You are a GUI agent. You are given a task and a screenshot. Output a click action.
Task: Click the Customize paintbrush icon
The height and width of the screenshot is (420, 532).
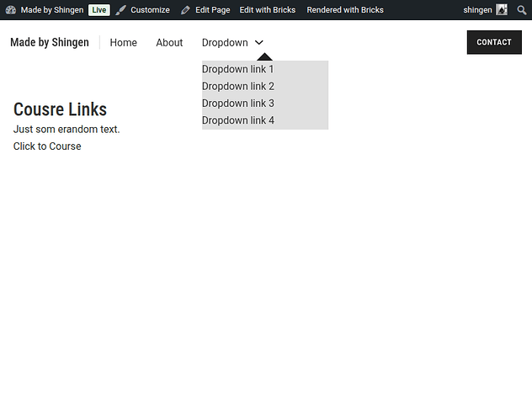pyautogui.click(x=122, y=10)
